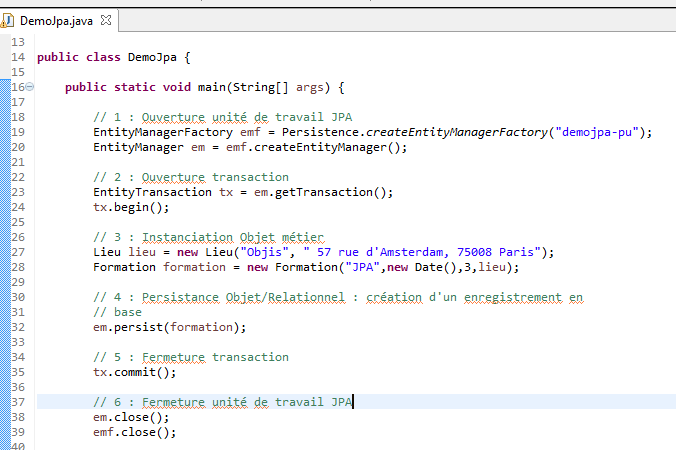Viewport: 676px width, 450px height.
Task: Click line number 19 in the gutter
Action: (18, 132)
